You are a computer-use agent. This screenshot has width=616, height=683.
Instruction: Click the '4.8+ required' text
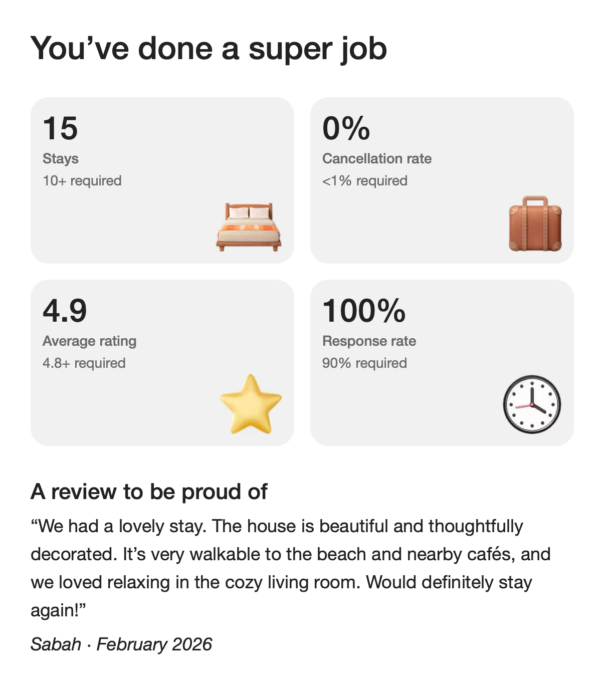tap(84, 363)
